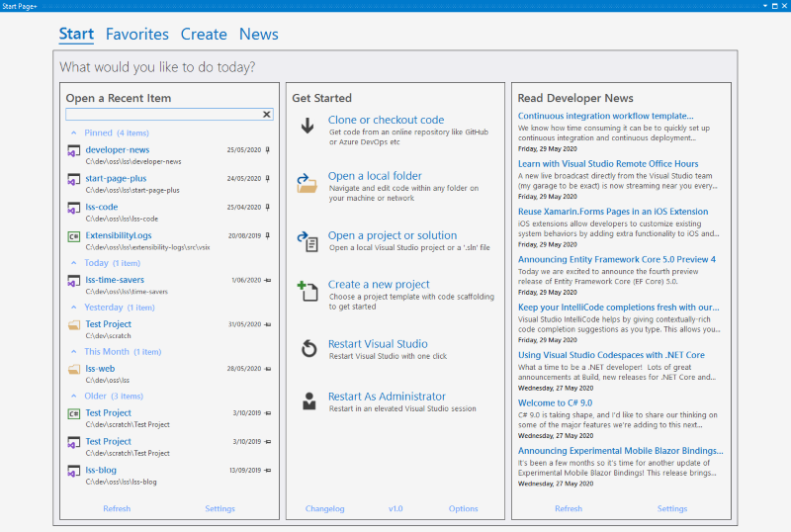Refresh the Developer News feed
Viewport: 791px width, 532px height.
click(569, 509)
